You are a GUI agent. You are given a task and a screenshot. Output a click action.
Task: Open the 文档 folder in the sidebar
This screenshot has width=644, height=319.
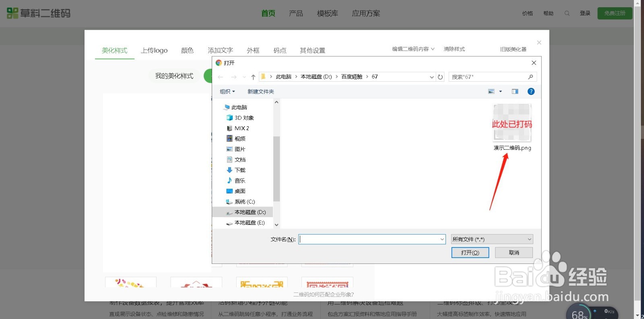[x=240, y=160]
